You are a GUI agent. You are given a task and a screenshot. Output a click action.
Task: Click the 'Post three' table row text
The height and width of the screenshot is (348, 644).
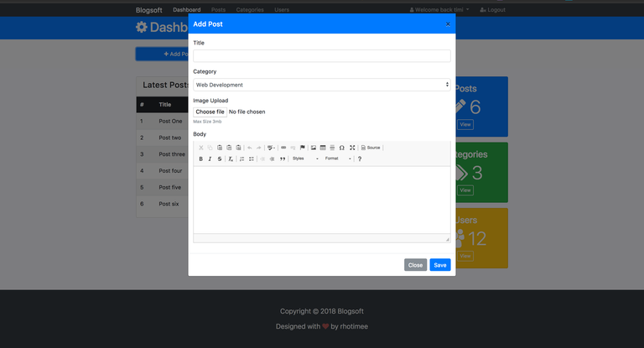click(172, 154)
